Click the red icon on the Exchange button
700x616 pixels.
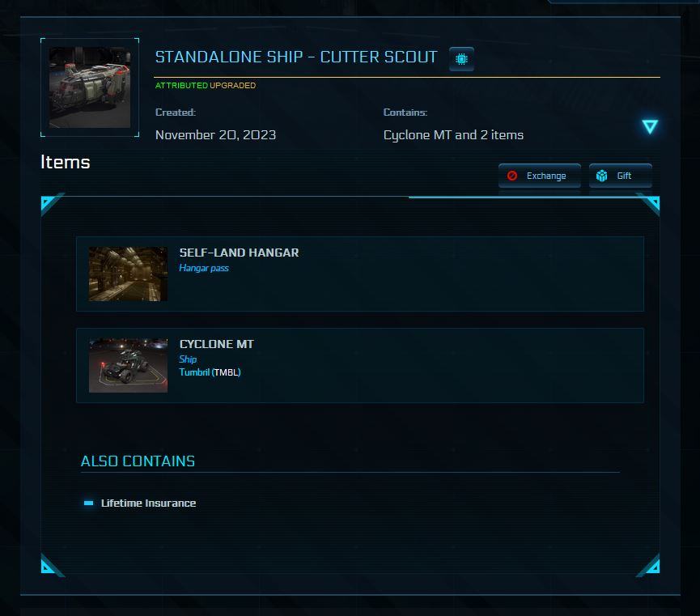click(511, 176)
